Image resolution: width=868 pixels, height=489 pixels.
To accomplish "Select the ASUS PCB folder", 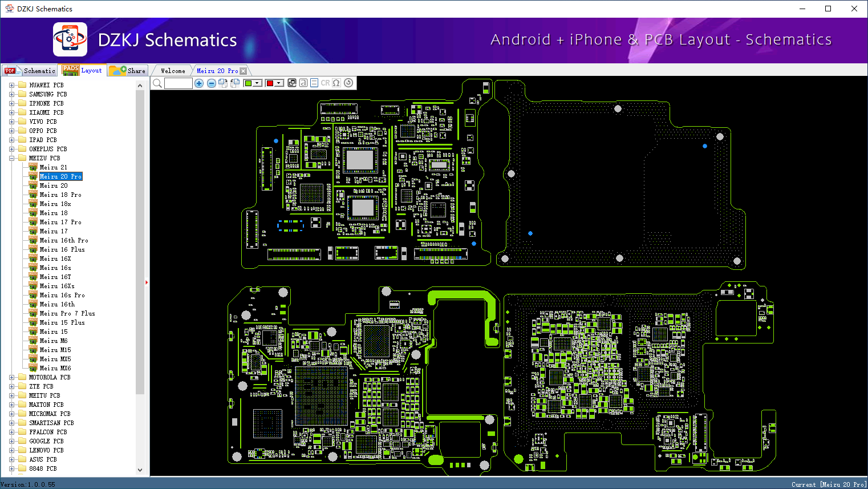I will [x=43, y=459].
